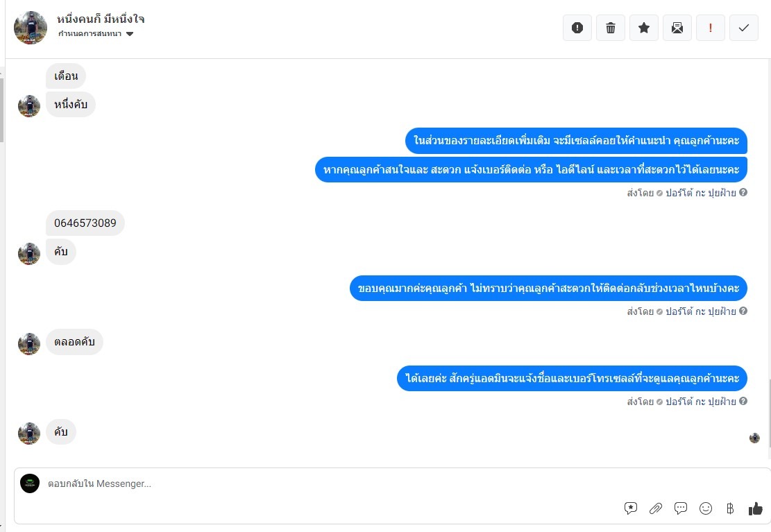
Task: Delete conversation with the trash icon
Action: [611, 28]
